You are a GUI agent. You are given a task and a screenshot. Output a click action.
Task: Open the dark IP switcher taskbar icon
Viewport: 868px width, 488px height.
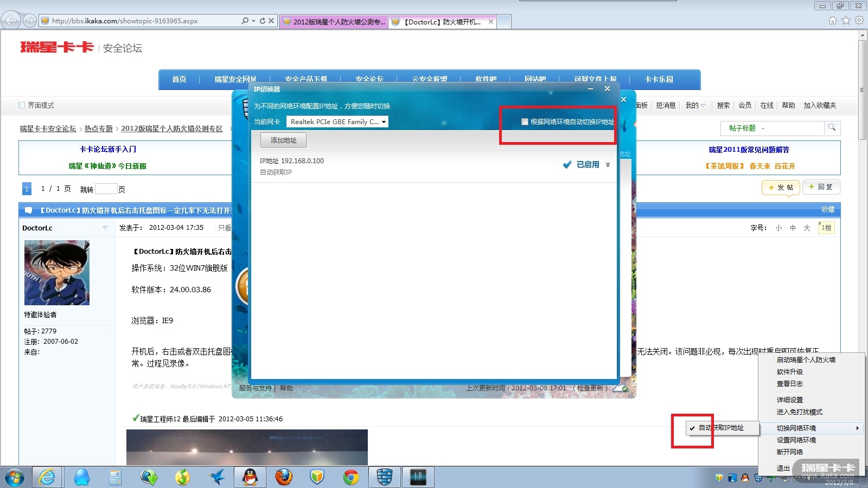(x=418, y=477)
